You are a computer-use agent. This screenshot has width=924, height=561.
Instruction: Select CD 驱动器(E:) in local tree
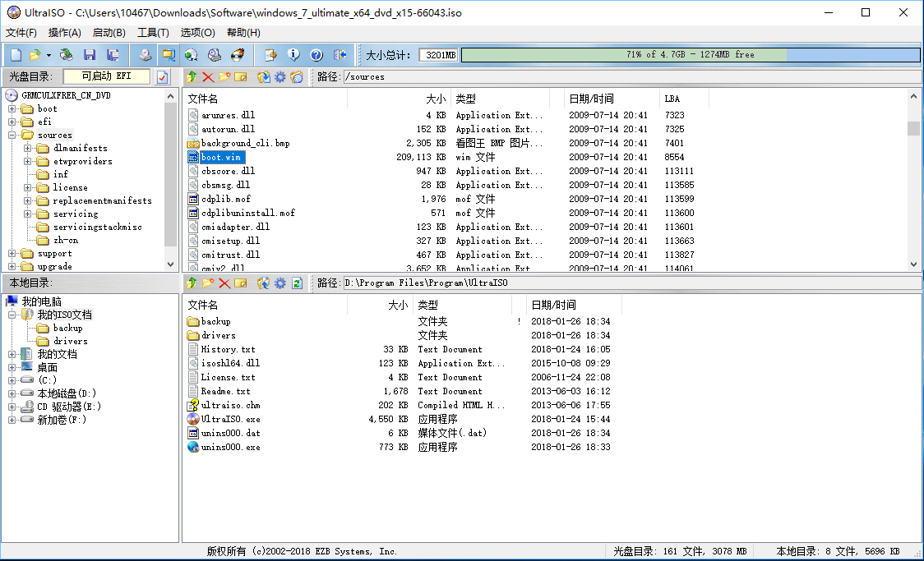[69, 407]
